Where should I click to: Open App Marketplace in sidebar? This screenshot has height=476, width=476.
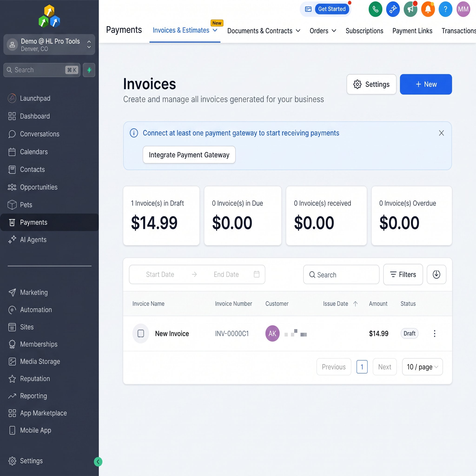click(x=37, y=413)
